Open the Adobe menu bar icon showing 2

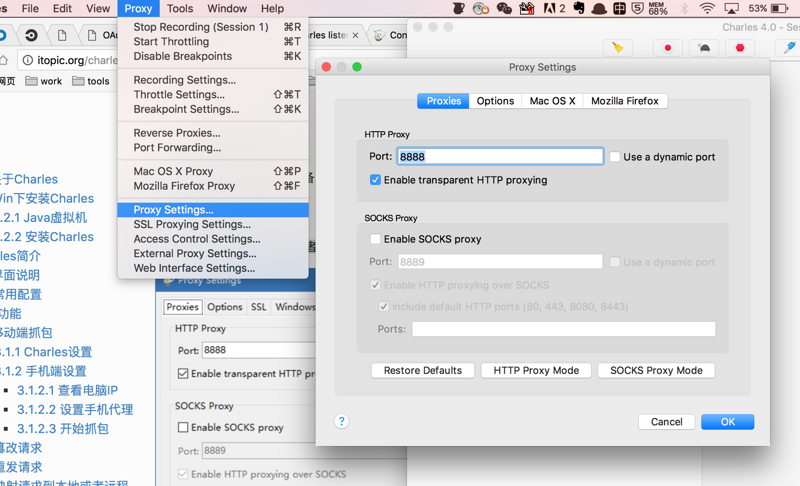[x=555, y=8]
